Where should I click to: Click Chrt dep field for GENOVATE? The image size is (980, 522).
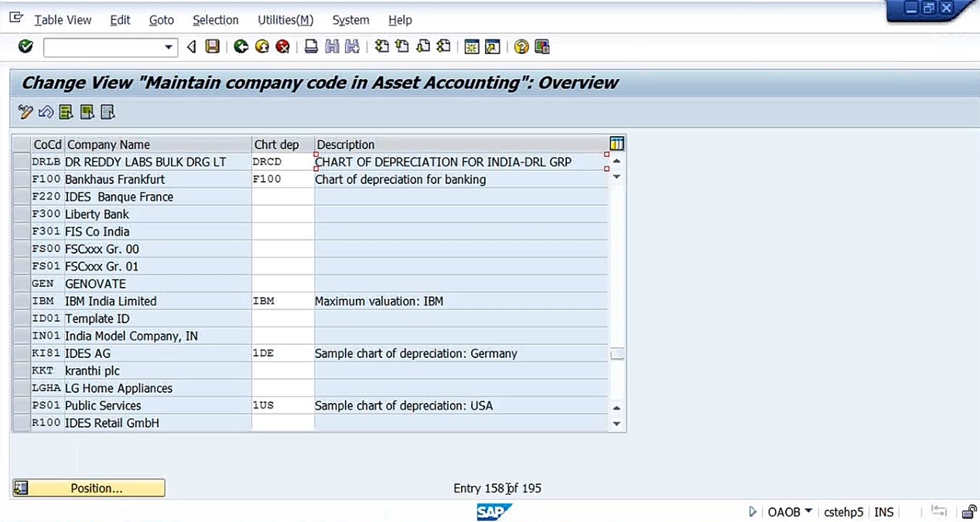coord(283,284)
